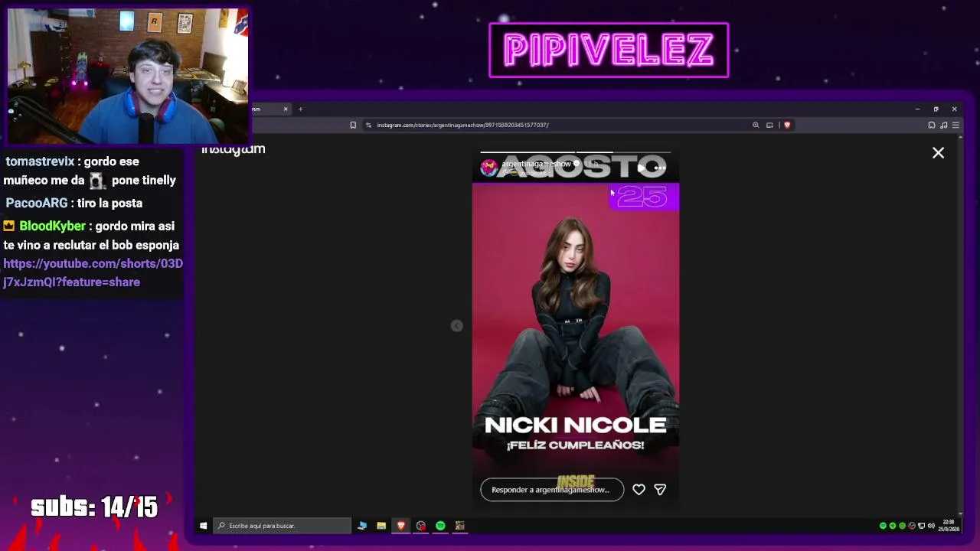Click the Windows taskbar search box
This screenshot has width=980, height=551.
pos(283,526)
